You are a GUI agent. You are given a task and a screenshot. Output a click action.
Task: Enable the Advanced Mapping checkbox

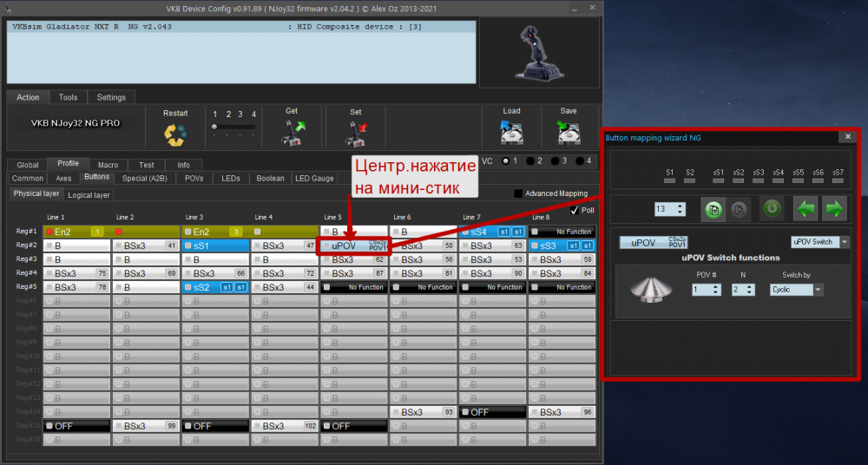point(518,193)
